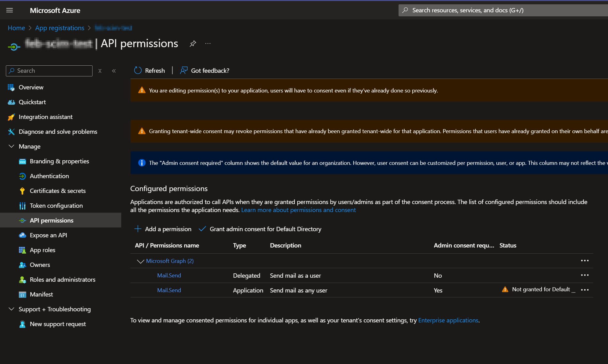The image size is (608, 364).
Task: Click the warning icon in Not granted status
Action: [x=505, y=289]
